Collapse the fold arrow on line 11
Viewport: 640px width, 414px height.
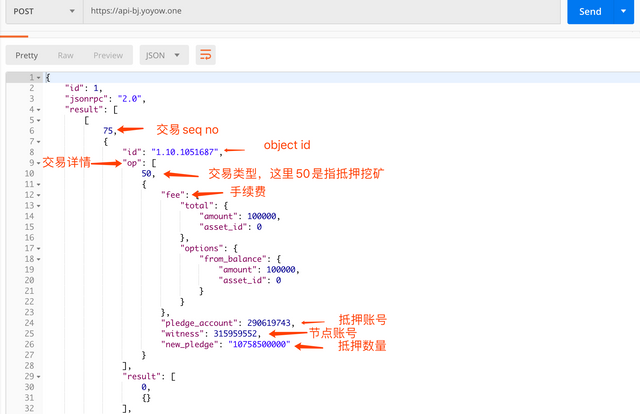tap(38, 185)
